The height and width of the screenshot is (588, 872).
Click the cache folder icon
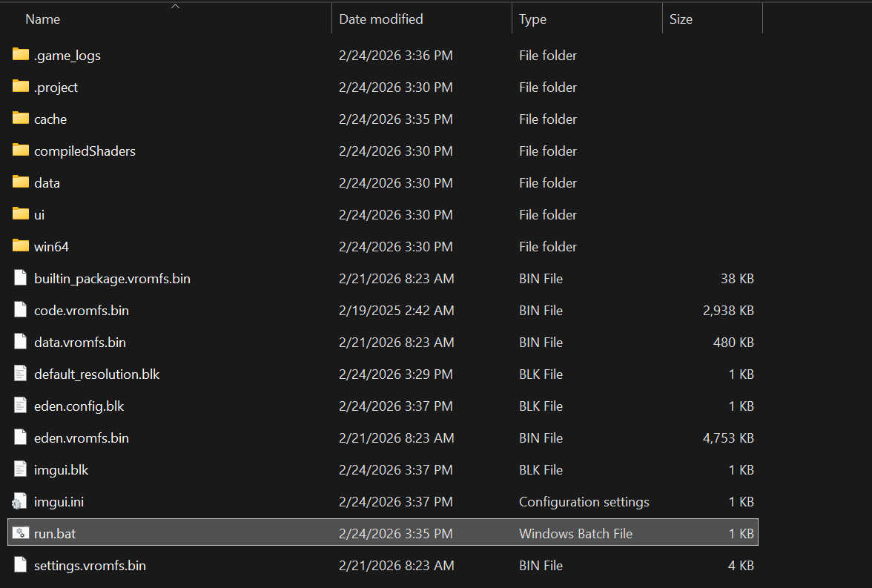20,119
